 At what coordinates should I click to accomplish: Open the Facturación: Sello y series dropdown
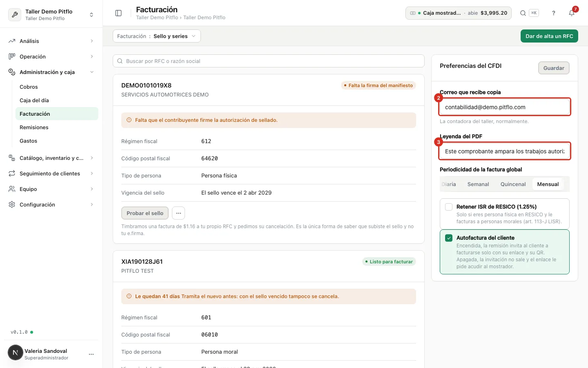coord(157,36)
